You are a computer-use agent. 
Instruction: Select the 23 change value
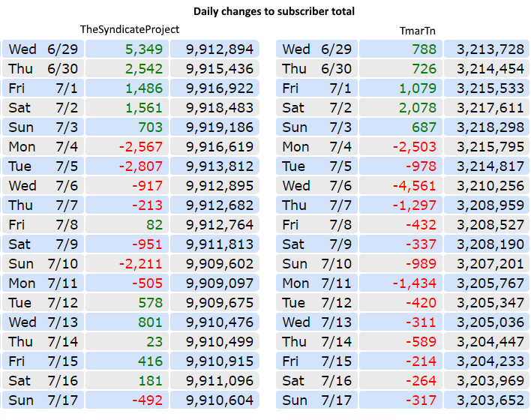pos(154,342)
